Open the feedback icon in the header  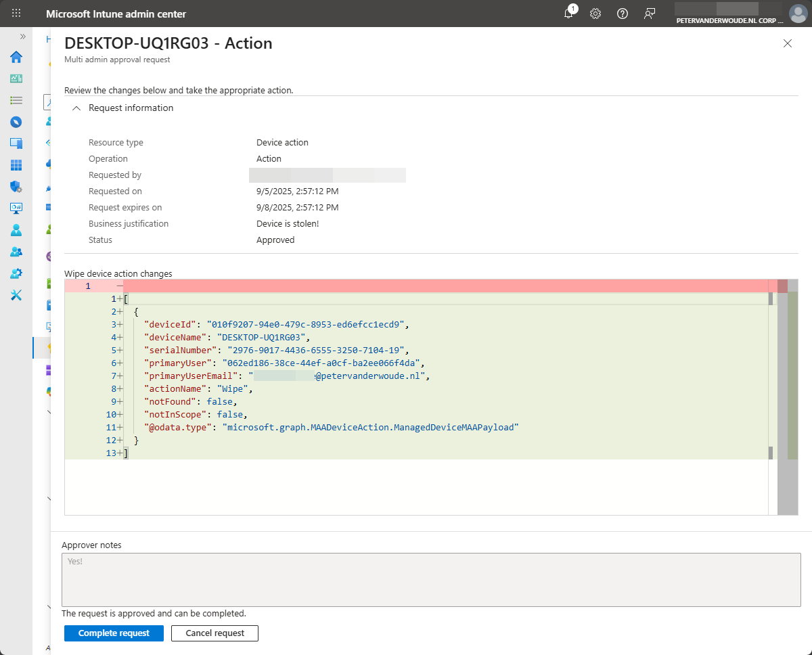pos(650,14)
